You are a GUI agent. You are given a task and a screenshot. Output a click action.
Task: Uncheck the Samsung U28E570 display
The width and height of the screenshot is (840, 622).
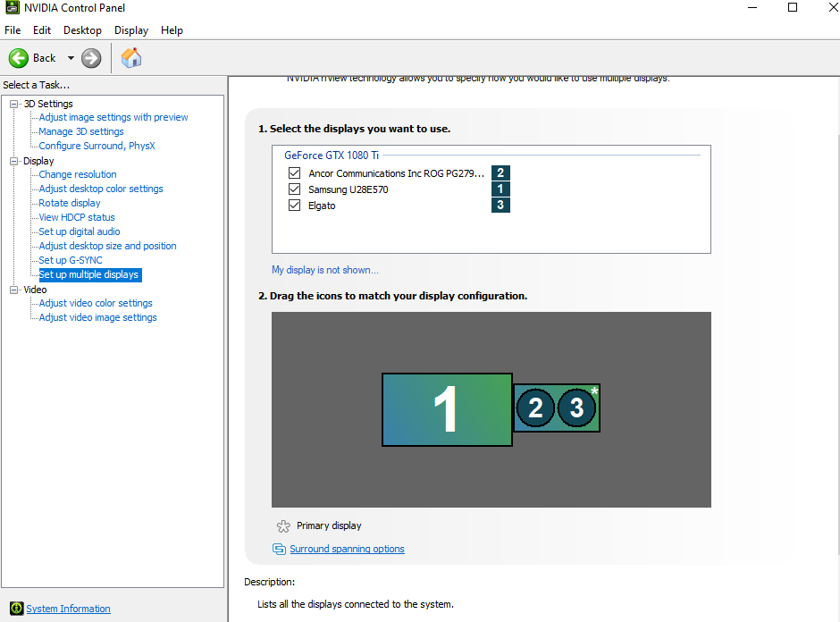(294, 189)
